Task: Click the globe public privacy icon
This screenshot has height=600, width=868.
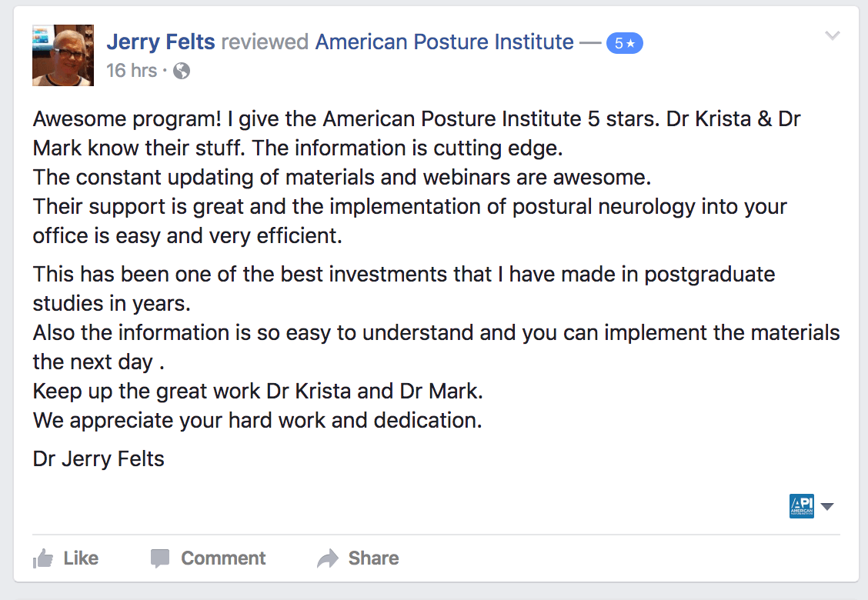Action: (182, 72)
